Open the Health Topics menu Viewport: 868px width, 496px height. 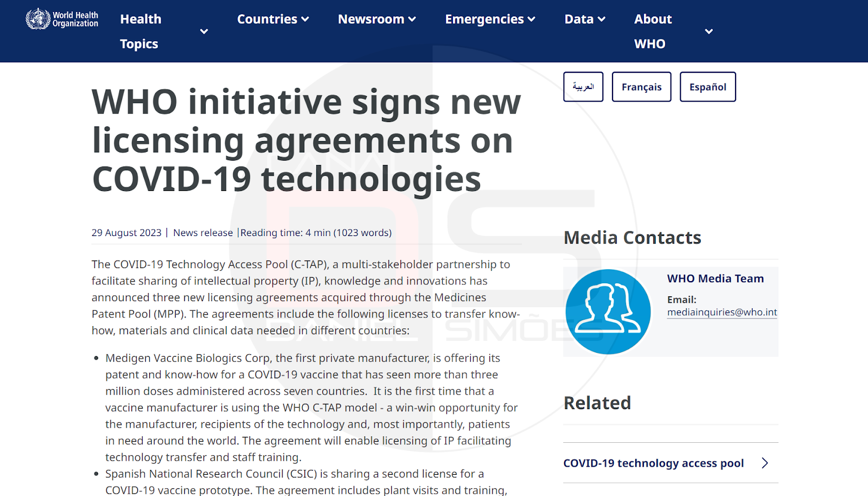coord(141,31)
